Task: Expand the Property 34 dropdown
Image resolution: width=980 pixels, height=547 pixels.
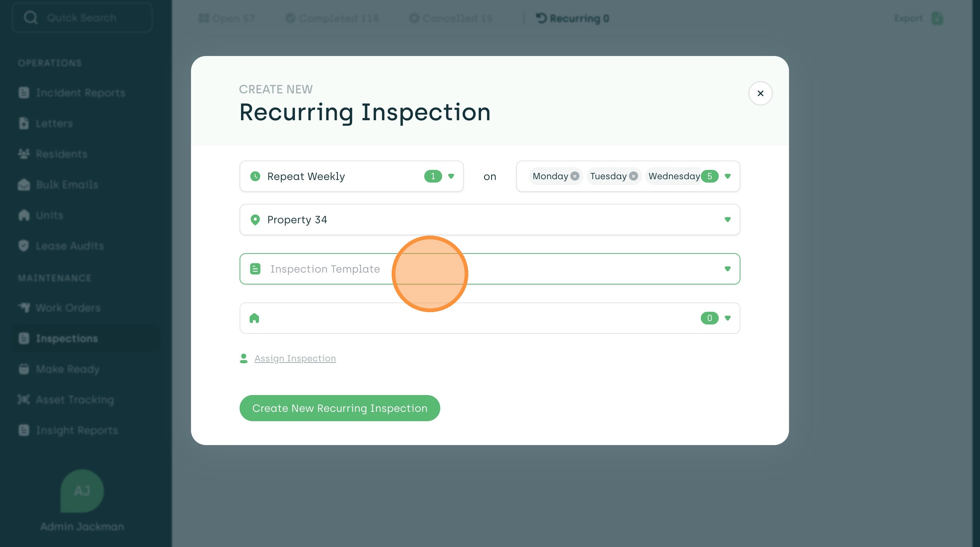Action: click(727, 220)
